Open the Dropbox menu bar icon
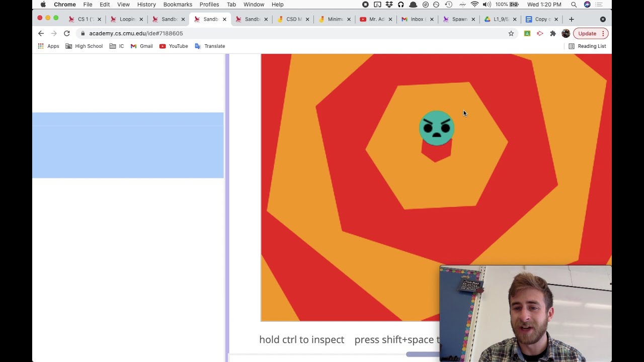Viewport: 644px width, 362px height. point(389,5)
